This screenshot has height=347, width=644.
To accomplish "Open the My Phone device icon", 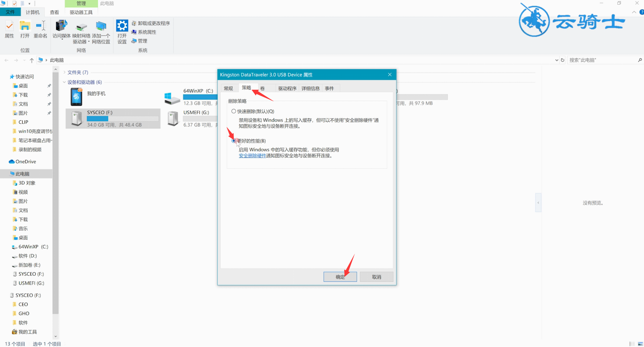I will [x=77, y=97].
